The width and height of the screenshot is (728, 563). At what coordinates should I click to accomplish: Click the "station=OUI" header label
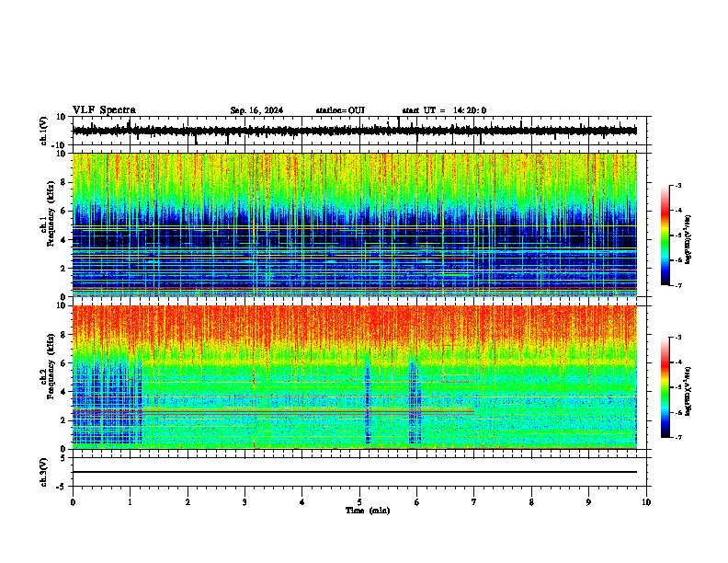pos(340,110)
